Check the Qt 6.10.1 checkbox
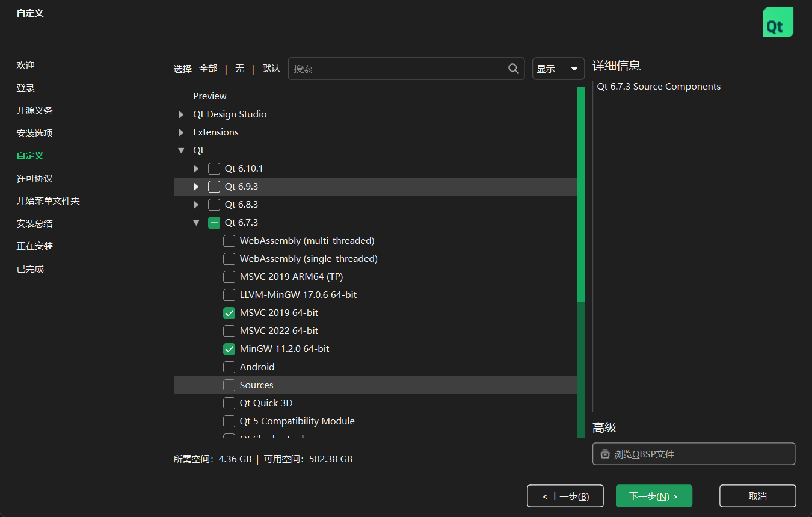Viewport: 812px width, 517px height. (x=214, y=169)
